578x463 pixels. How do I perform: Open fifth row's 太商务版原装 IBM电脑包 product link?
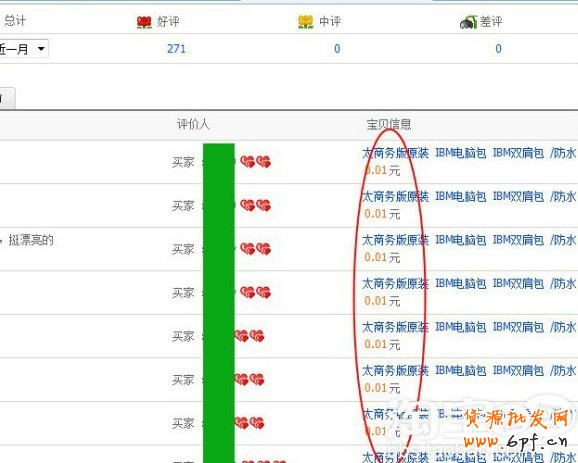[x=469, y=327]
